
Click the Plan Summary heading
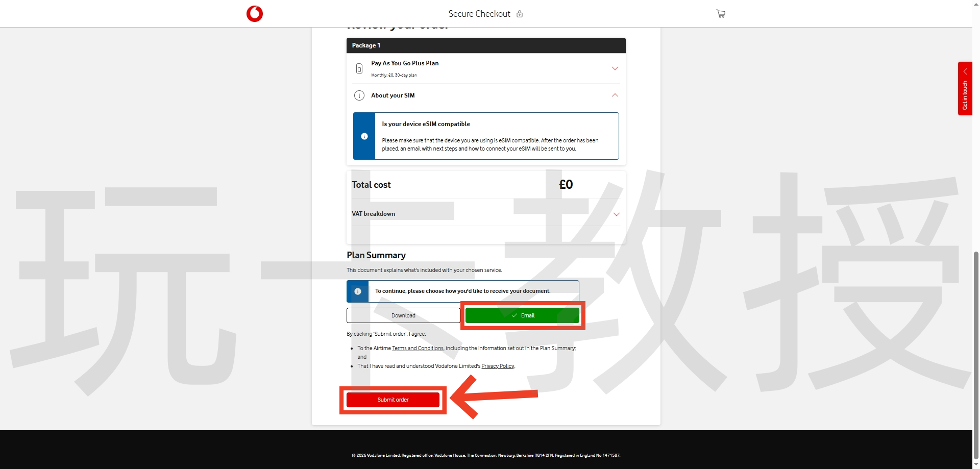(376, 255)
